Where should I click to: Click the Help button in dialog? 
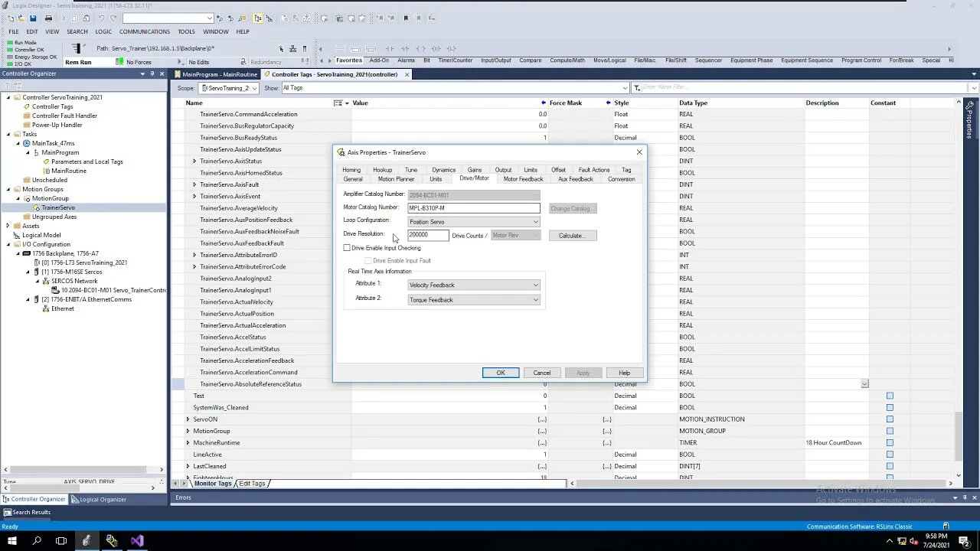click(624, 373)
